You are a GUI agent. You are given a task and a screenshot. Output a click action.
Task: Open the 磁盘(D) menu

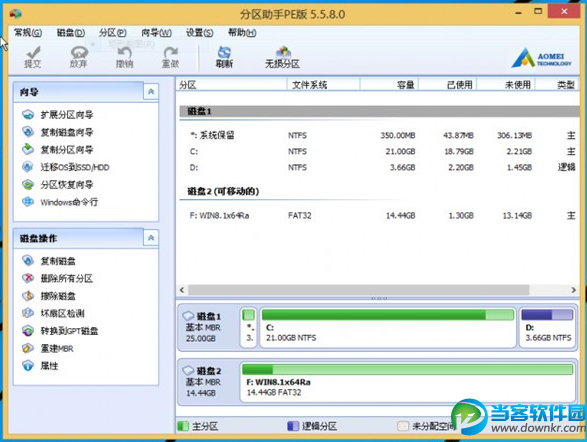[71, 33]
